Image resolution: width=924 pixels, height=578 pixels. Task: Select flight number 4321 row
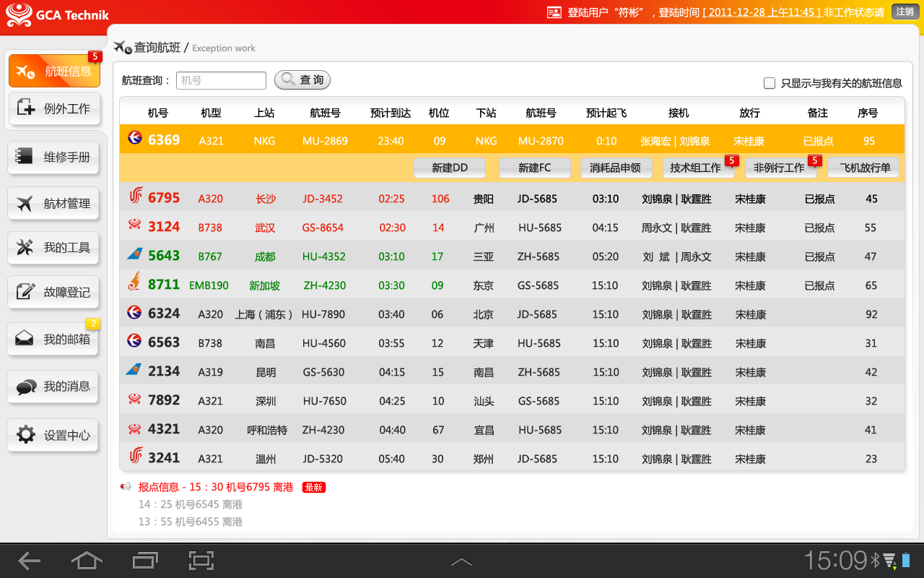(x=512, y=429)
